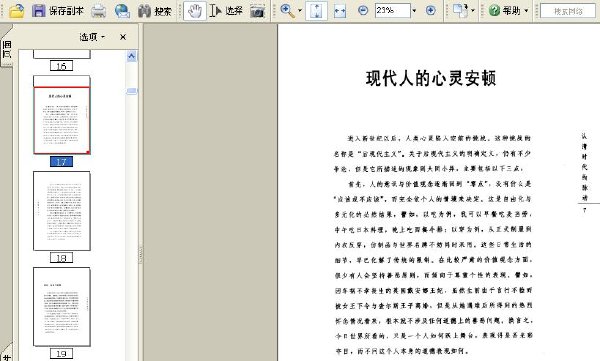Click the Print icon
This screenshot has width=600, height=361.
pyautogui.click(x=98, y=11)
